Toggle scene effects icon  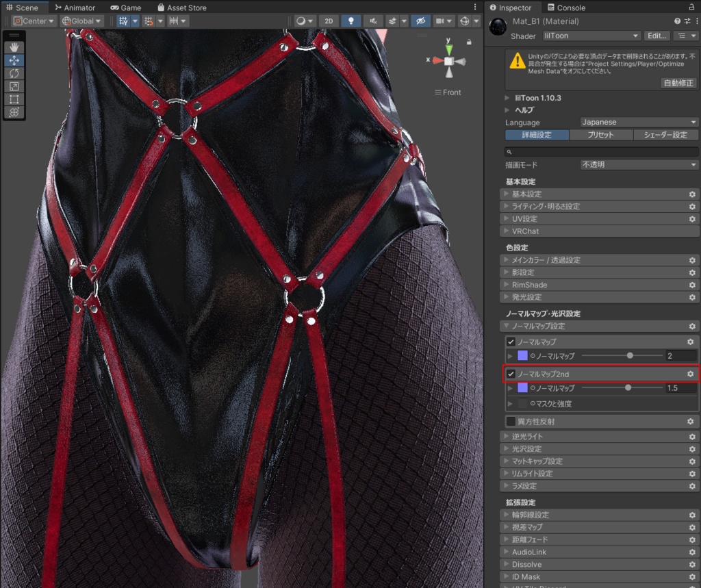(x=392, y=21)
